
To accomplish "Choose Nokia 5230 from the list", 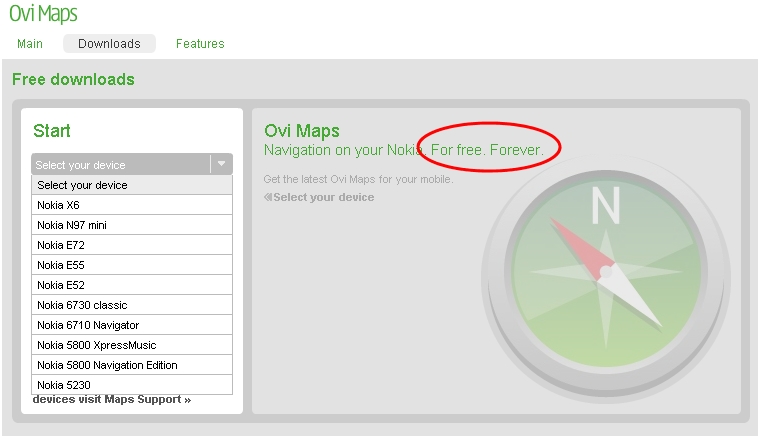I will point(132,385).
